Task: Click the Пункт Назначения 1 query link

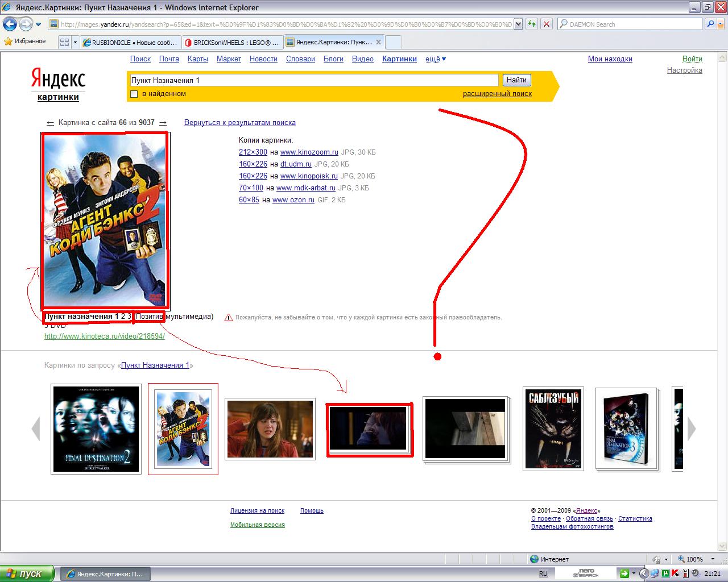Action: (x=155, y=365)
